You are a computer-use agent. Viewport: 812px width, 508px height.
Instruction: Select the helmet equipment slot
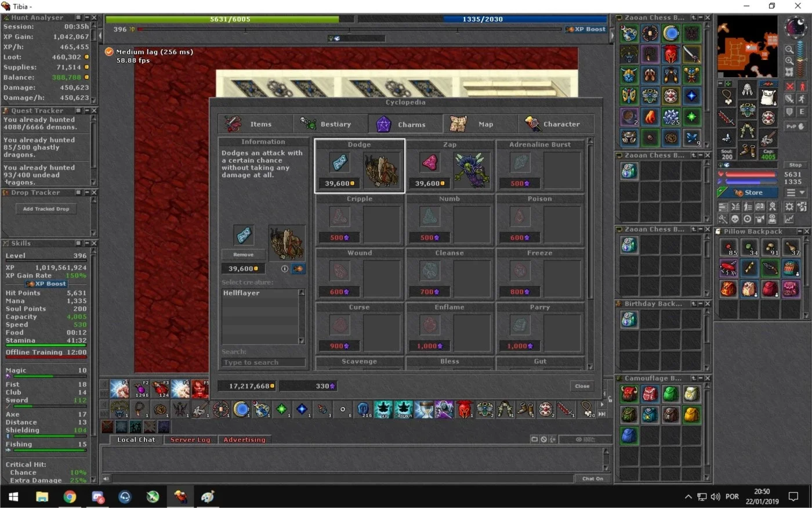[x=748, y=89]
